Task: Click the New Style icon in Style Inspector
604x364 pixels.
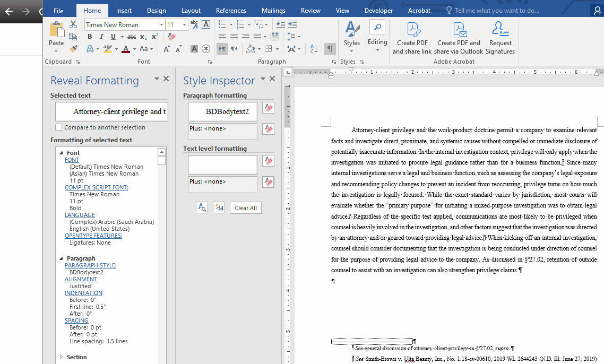Action: pos(219,207)
